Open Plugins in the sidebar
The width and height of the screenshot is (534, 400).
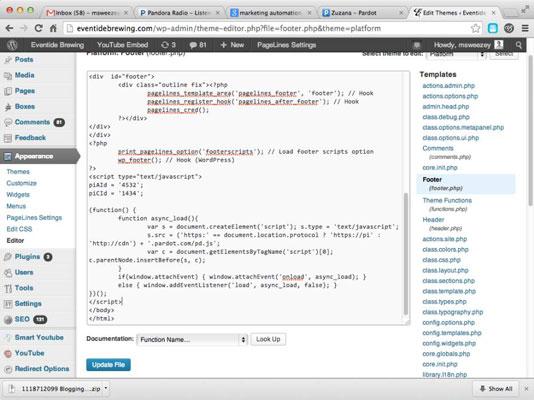pos(27,257)
